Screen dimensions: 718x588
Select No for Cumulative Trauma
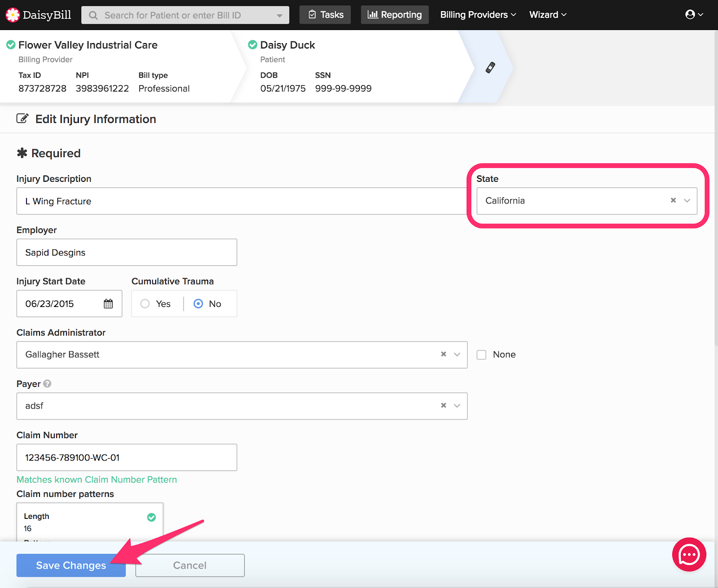pyautogui.click(x=198, y=304)
